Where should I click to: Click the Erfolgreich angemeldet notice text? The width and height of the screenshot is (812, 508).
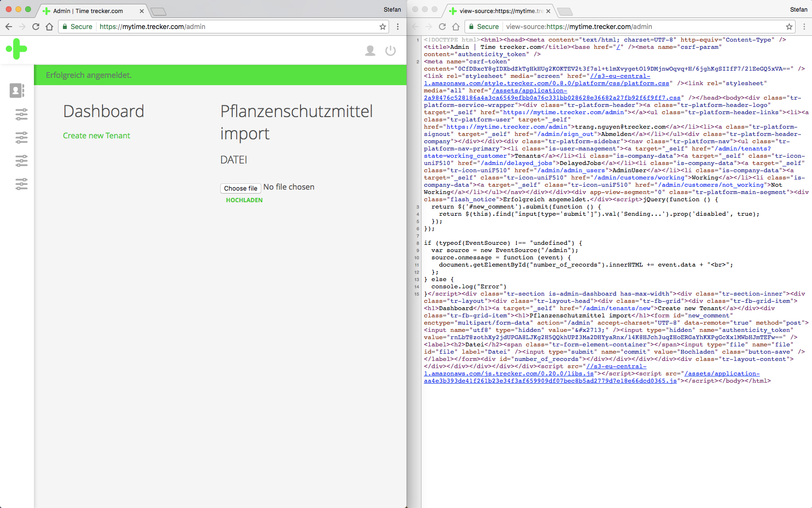coord(89,75)
